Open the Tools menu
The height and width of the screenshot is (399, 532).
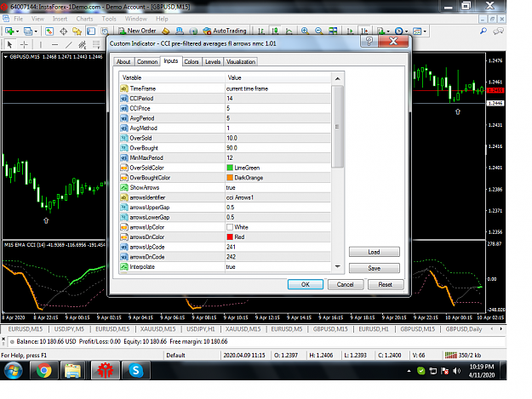click(x=109, y=19)
